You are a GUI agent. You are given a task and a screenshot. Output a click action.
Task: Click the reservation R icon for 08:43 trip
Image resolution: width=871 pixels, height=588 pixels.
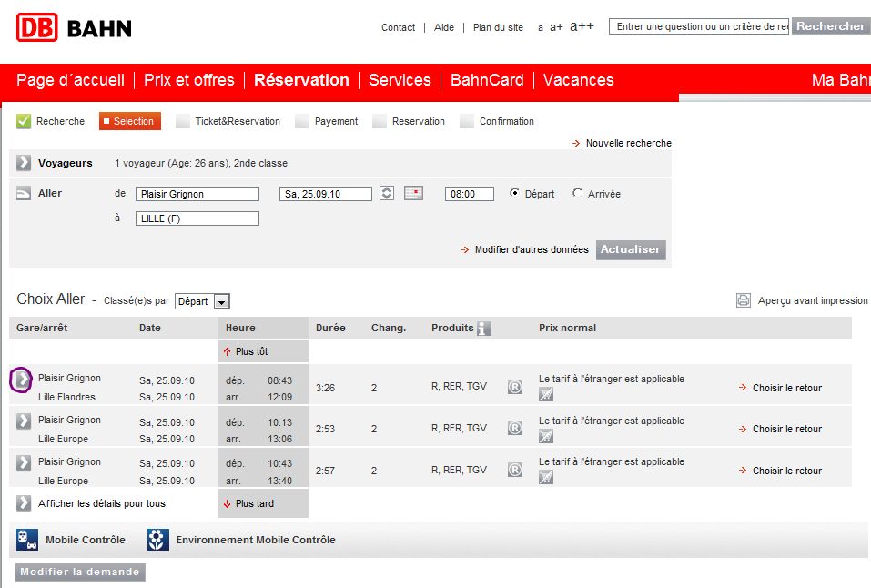click(x=515, y=387)
